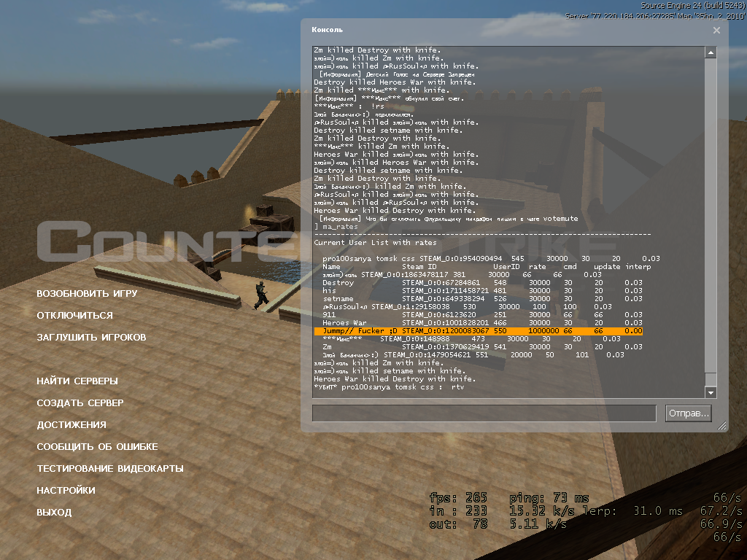Select the Zm STEAM_0:0:1370629419 row
Screen dimensions: 747x560
483,346
